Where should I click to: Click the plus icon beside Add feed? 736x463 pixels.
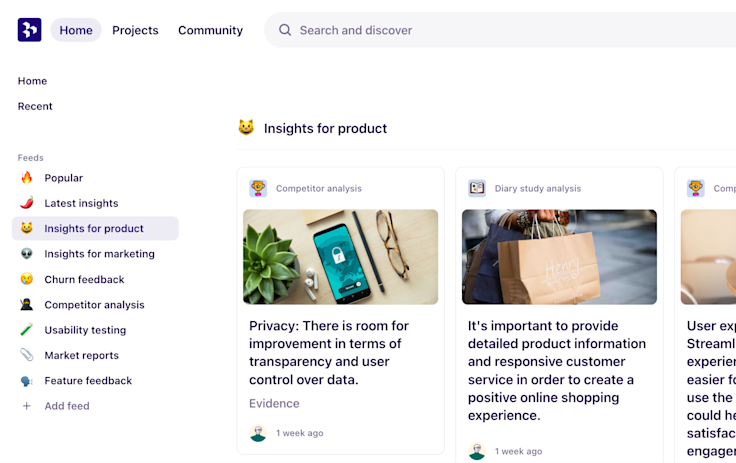[27, 406]
